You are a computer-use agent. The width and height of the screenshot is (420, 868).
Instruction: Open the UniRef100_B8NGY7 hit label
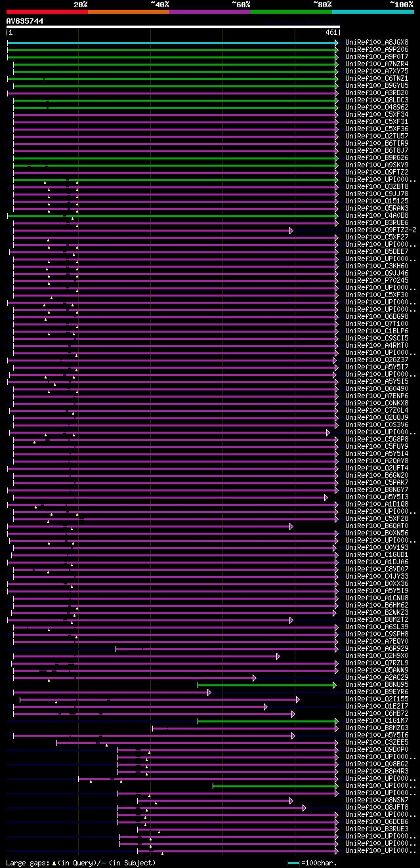(x=377, y=489)
